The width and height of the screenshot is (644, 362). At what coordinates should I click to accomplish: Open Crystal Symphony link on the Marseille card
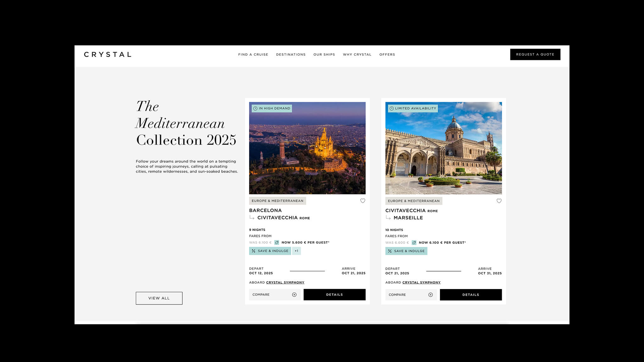coord(421,282)
